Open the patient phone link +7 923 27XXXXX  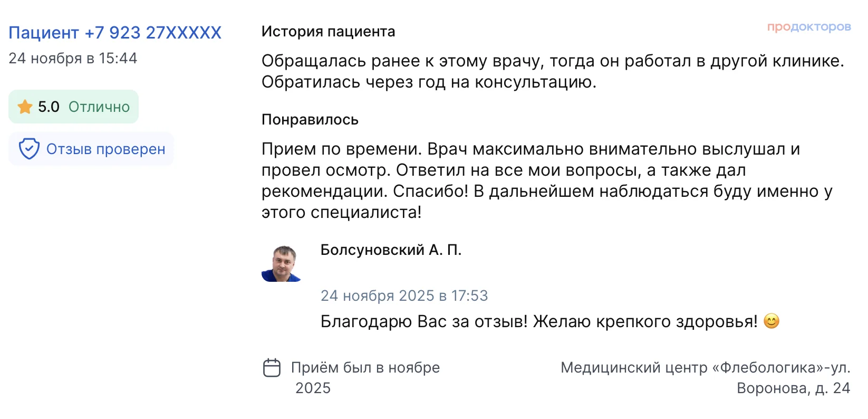(x=115, y=33)
